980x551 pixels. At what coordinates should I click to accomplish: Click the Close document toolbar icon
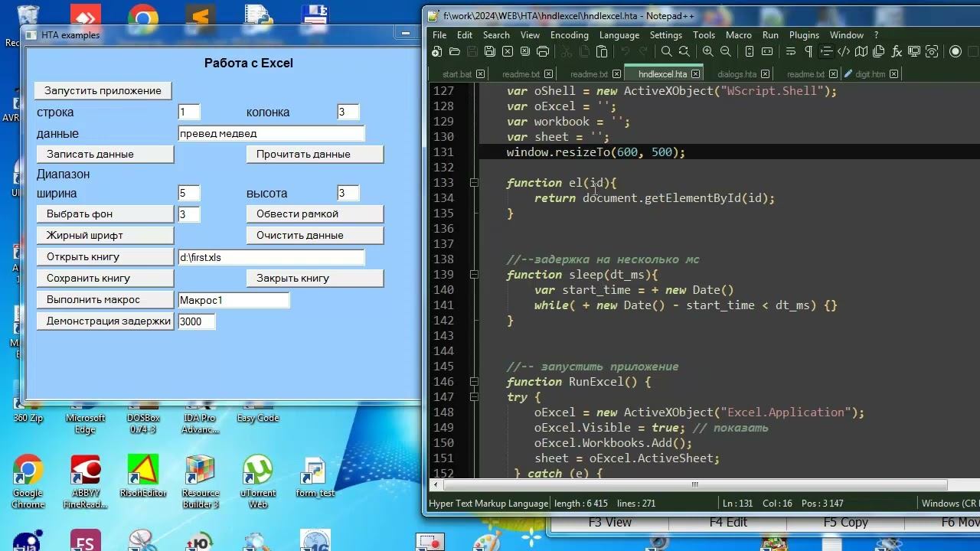coord(508,52)
